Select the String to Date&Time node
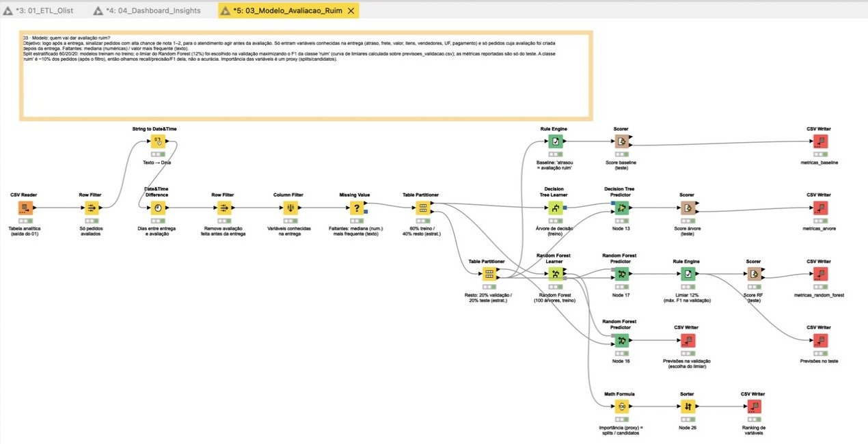 [158, 142]
